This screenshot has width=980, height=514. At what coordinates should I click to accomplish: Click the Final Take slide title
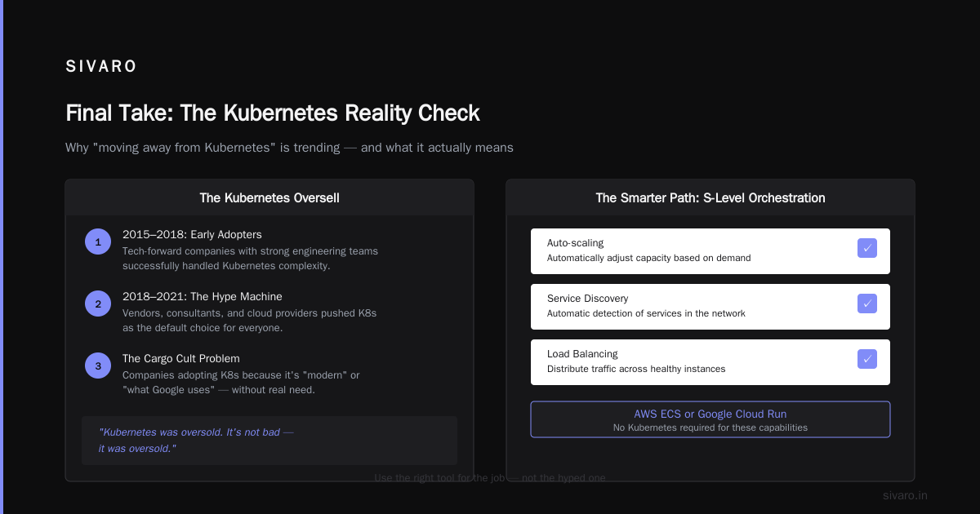(x=273, y=113)
